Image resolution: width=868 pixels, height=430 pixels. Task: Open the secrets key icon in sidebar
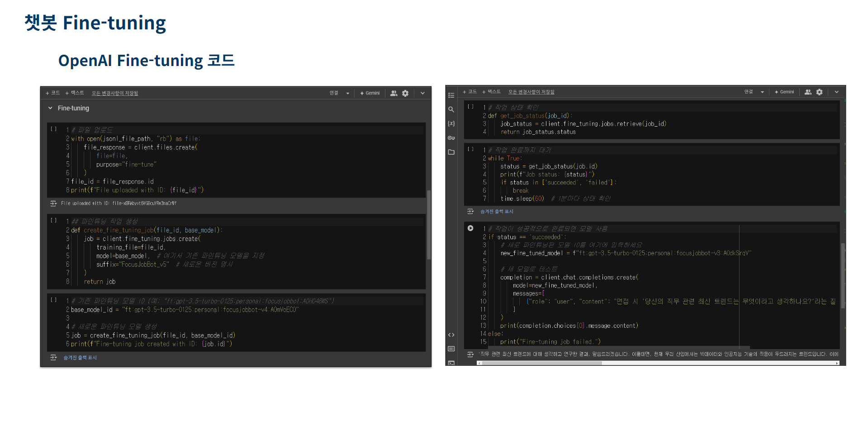(x=451, y=138)
